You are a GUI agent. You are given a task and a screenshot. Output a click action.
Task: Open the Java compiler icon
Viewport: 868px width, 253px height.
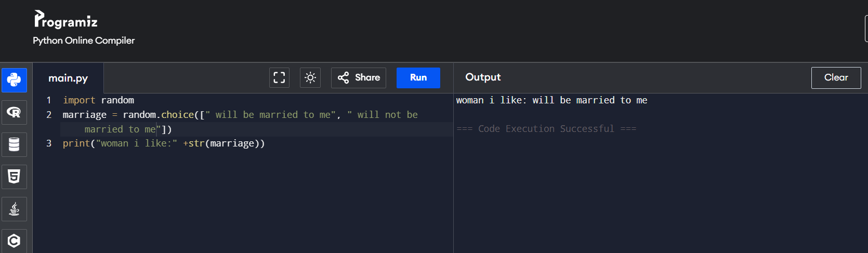tap(14, 209)
